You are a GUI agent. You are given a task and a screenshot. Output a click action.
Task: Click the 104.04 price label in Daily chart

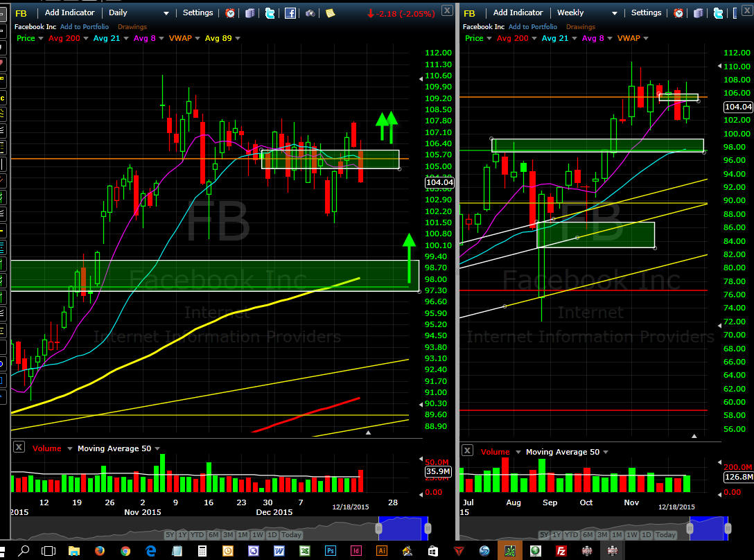click(x=439, y=182)
